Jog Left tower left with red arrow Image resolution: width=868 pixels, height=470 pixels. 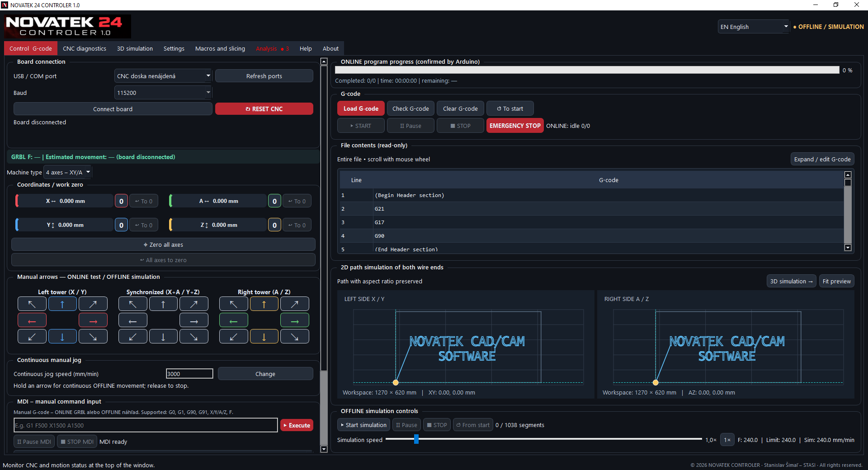32,320
